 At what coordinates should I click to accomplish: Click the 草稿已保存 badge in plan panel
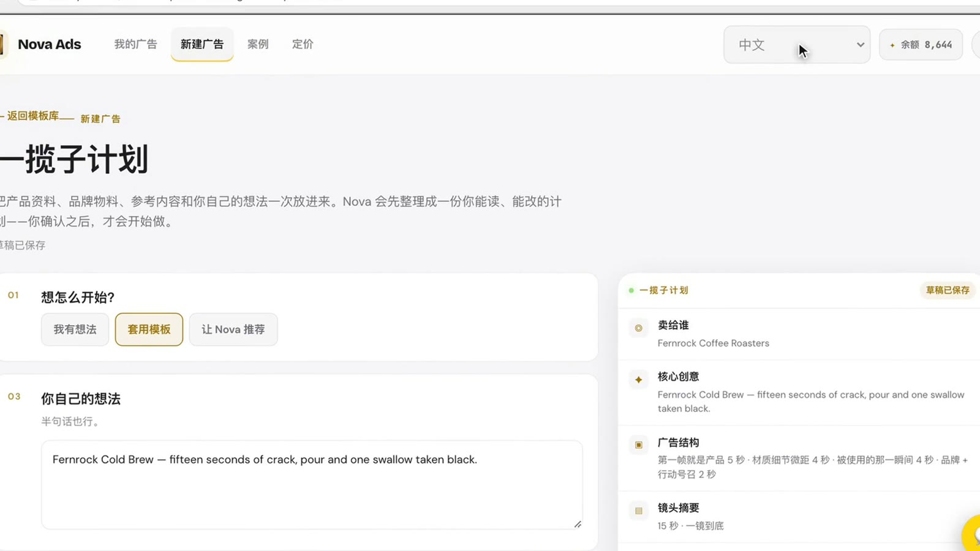pyautogui.click(x=948, y=290)
